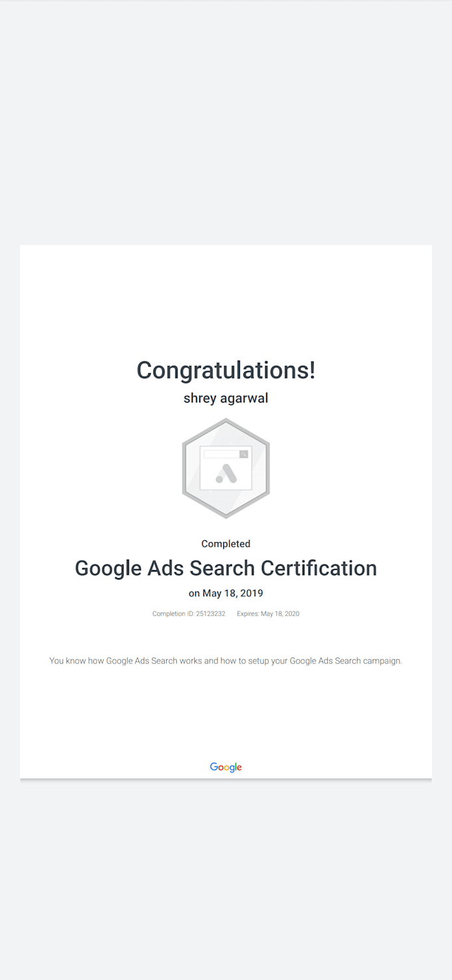Click blank white space above Congratulations heading

[x=226, y=299]
